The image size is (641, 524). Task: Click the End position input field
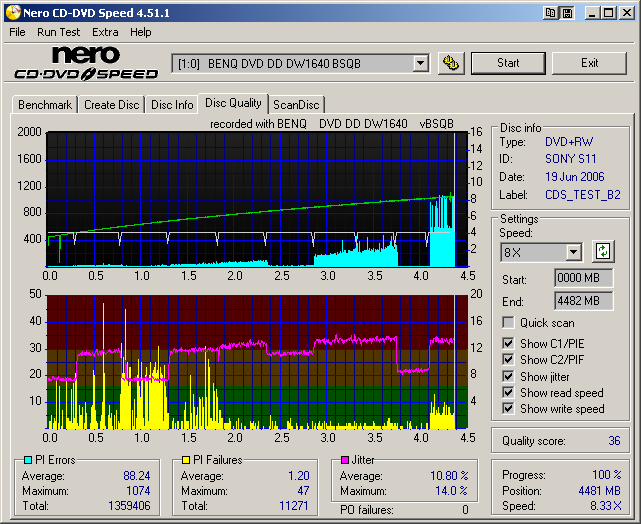click(583, 300)
